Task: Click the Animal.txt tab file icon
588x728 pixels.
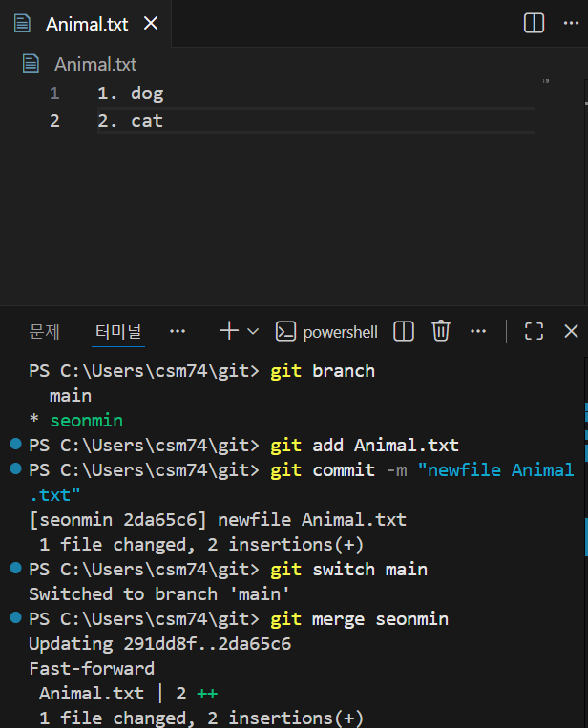Action: pyautogui.click(x=22, y=23)
